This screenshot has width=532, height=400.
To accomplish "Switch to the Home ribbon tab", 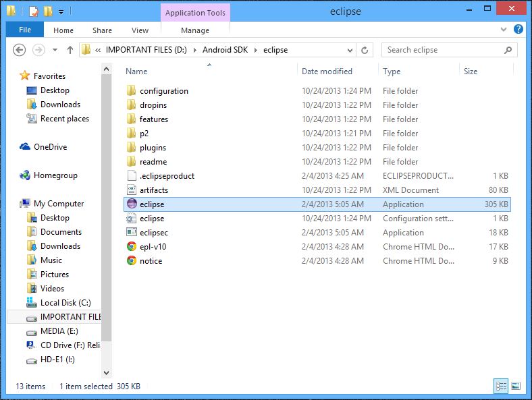I will [x=63, y=30].
